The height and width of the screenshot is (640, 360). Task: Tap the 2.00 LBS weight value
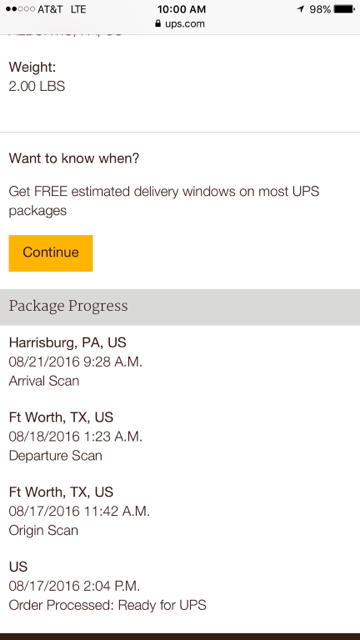37,86
